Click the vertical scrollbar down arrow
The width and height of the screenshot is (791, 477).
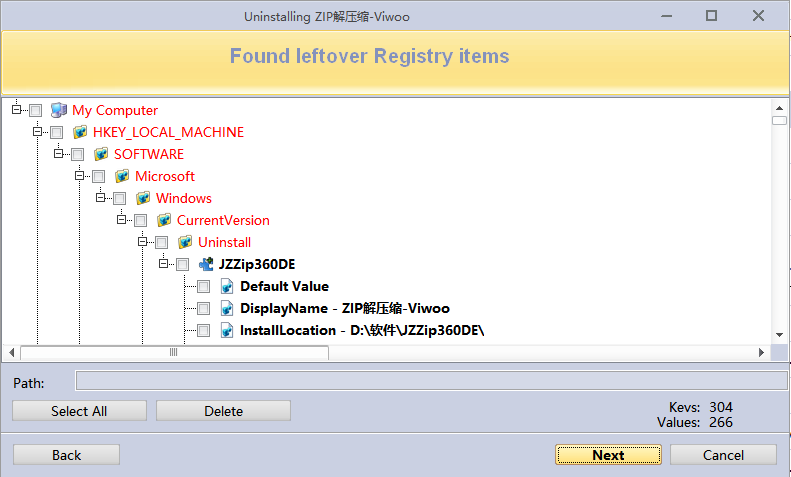click(779, 335)
